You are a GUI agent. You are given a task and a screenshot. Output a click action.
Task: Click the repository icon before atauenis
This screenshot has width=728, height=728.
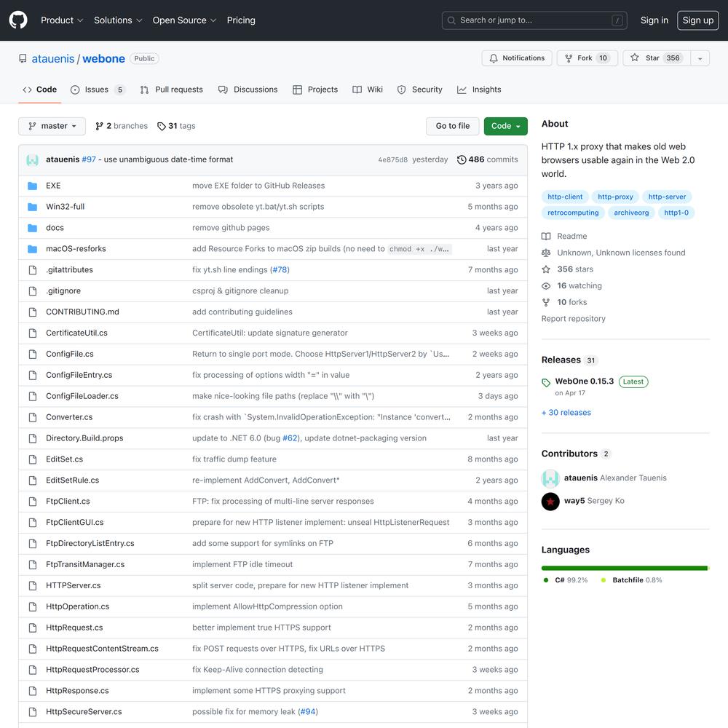[x=23, y=58]
